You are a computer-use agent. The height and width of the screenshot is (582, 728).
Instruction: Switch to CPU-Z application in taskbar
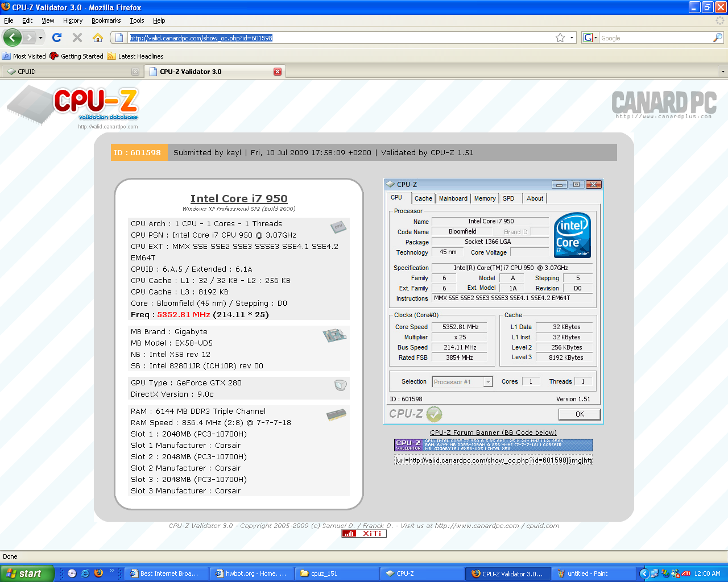[x=423, y=573]
